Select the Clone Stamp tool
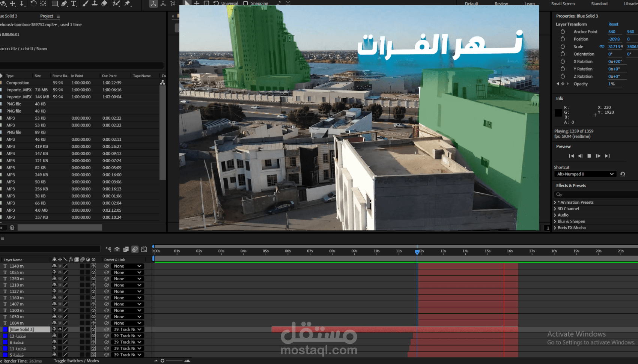Image resolution: width=638 pixels, height=364 pixels. click(x=95, y=4)
